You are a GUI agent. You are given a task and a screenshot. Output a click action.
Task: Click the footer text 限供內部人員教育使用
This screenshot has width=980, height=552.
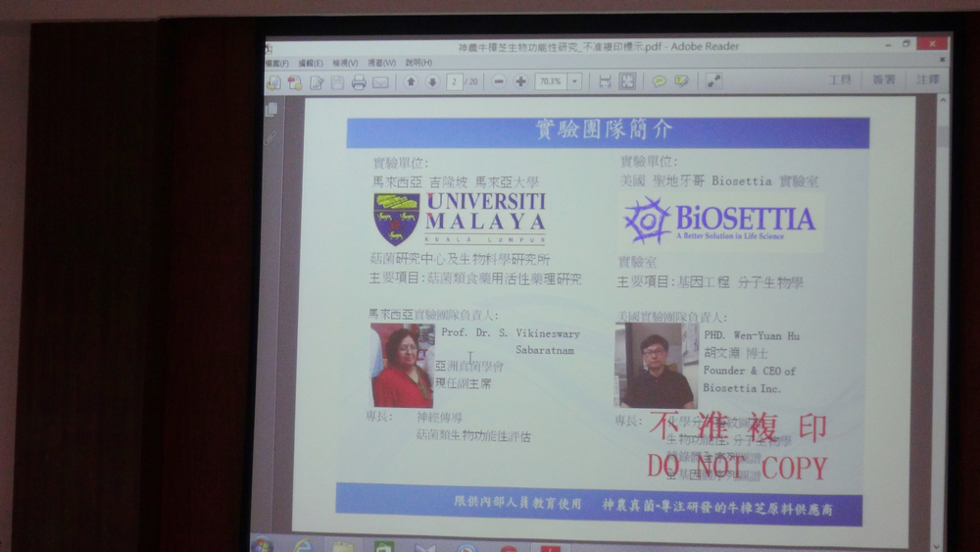(517, 503)
